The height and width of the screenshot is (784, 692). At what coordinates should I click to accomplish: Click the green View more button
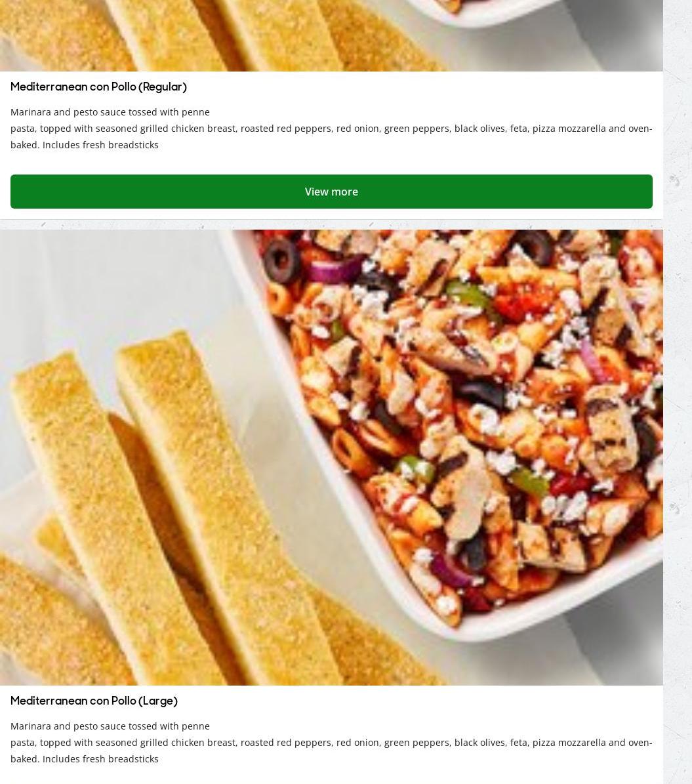click(x=331, y=192)
